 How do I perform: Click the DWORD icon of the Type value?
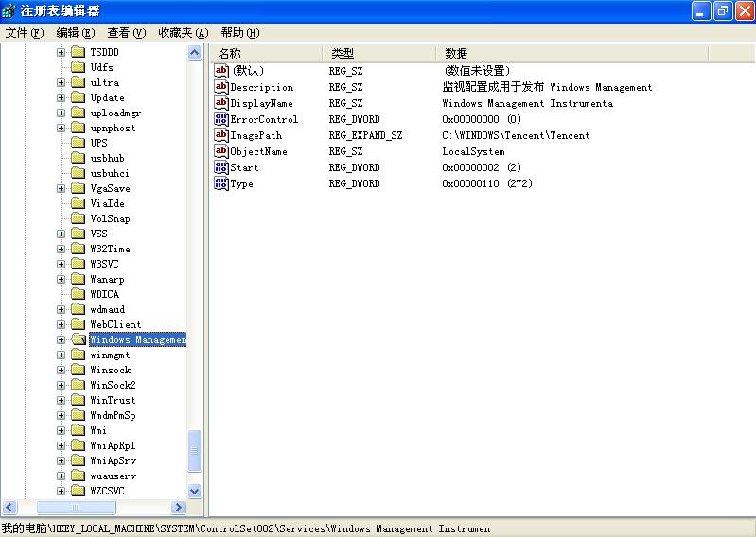(221, 183)
